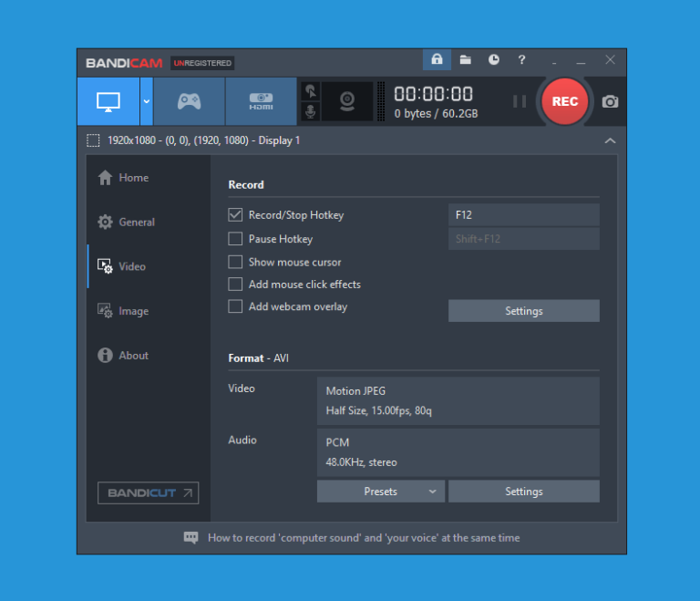The width and height of the screenshot is (700, 601).
Task: Click display resolution text 1920x1080 Display 1
Action: click(x=203, y=140)
